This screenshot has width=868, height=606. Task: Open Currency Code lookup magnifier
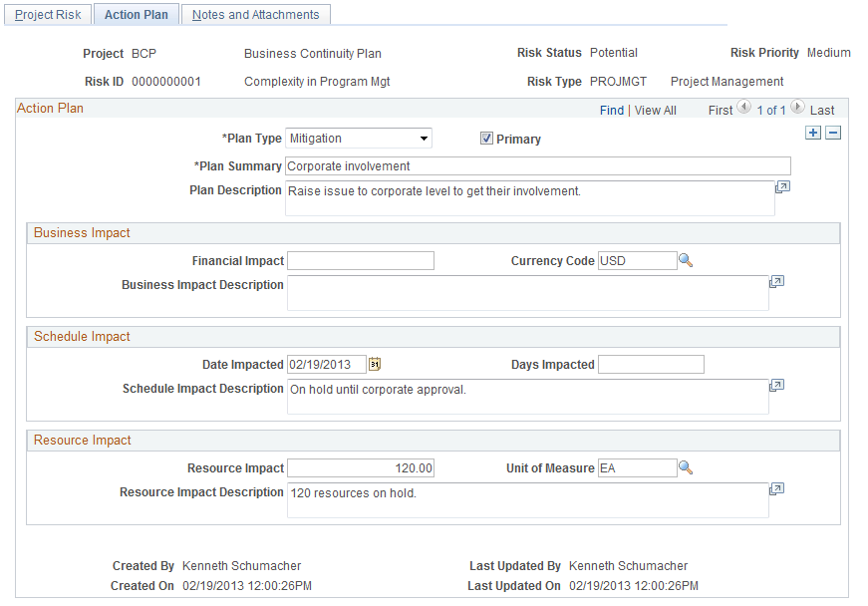(x=686, y=260)
